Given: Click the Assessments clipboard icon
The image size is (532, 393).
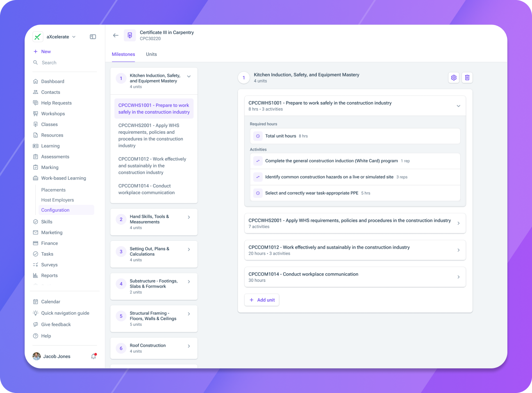Looking at the screenshot, I should point(36,157).
